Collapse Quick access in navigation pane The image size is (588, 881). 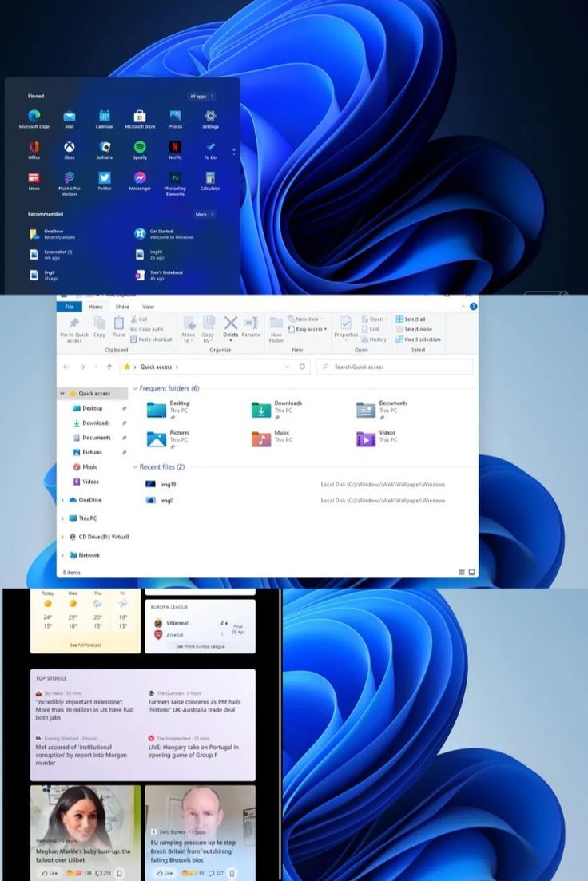coord(62,394)
